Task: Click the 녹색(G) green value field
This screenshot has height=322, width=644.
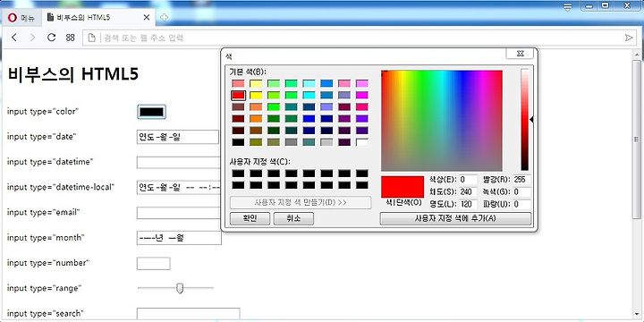Action: pyautogui.click(x=521, y=191)
